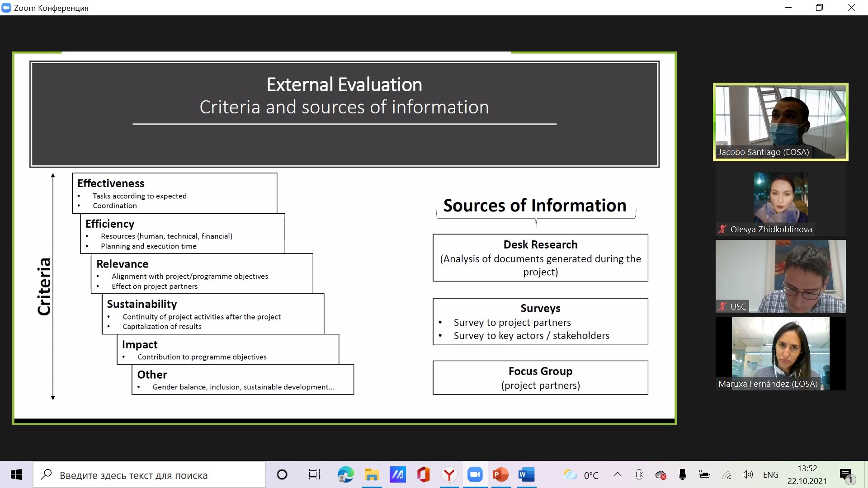Open Zoom from the taskbar

(x=475, y=475)
